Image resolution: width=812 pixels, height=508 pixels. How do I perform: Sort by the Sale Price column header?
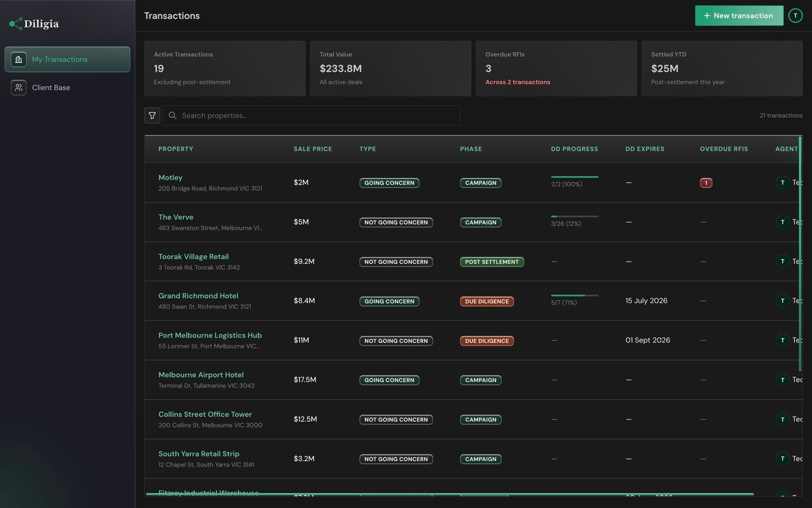(x=313, y=149)
